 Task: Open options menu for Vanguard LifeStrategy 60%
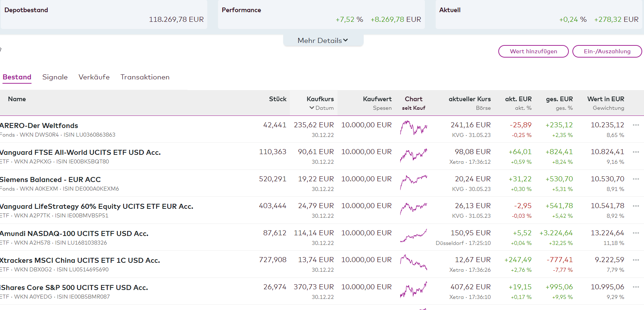click(636, 206)
